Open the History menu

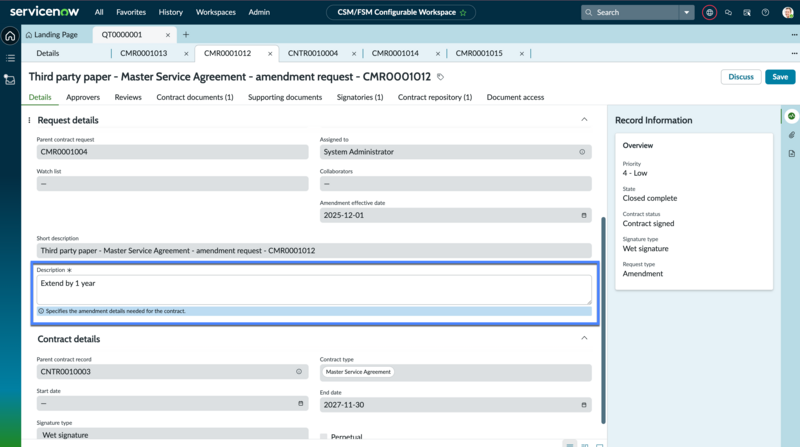(170, 12)
